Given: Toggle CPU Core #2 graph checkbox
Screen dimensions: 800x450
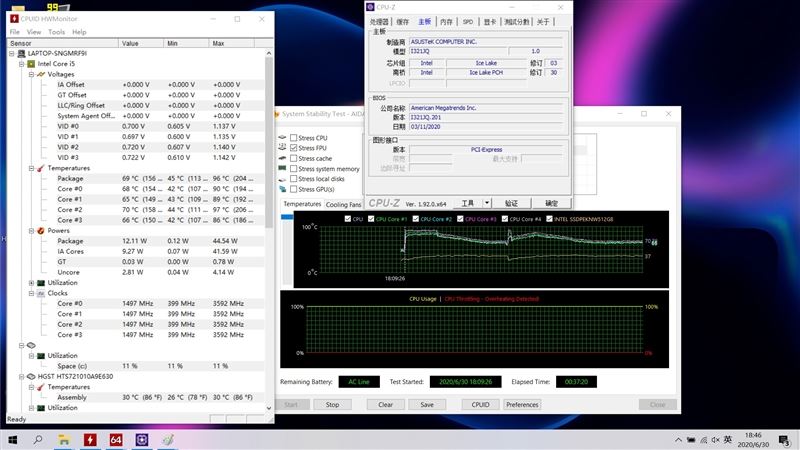Looking at the screenshot, I should (x=415, y=219).
